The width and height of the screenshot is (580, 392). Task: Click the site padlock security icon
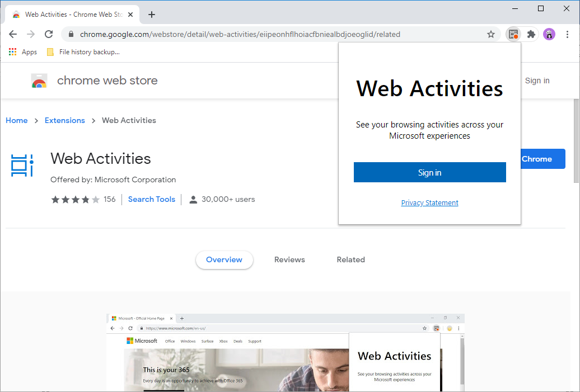pos(71,34)
